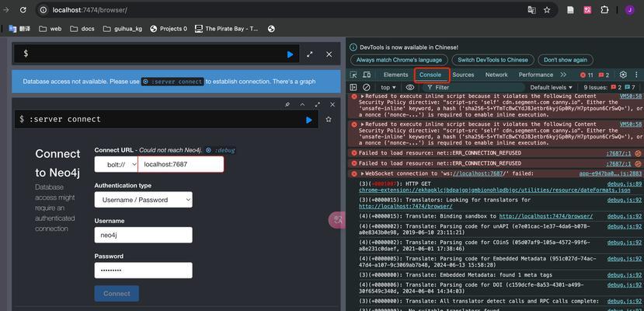Click Switch DevTools to Chinese

point(493,60)
